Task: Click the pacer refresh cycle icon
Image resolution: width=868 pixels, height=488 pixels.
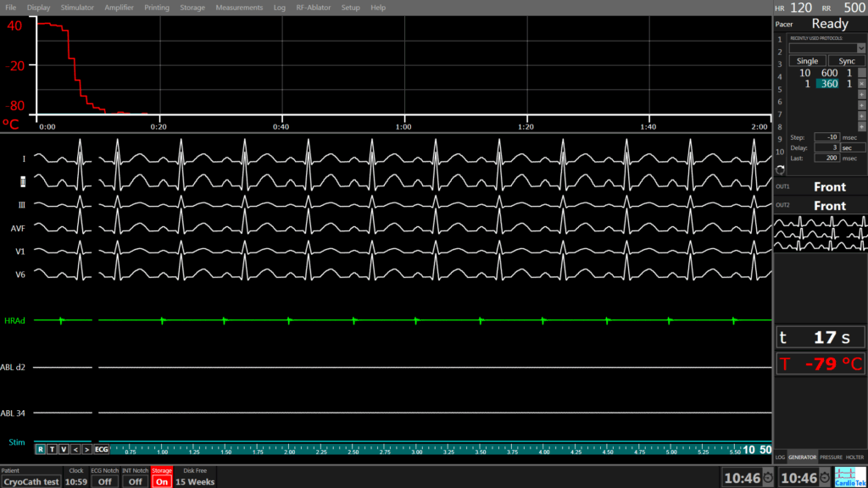Action: [x=780, y=170]
